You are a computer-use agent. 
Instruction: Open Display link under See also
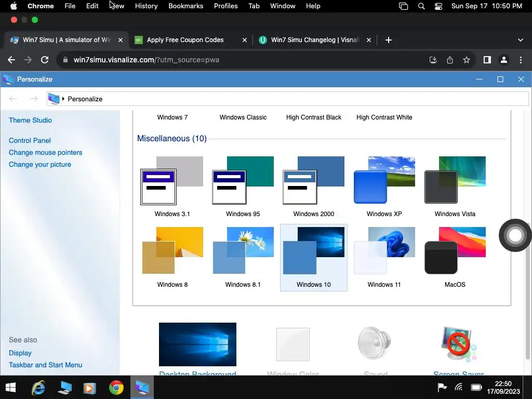point(20,353)
